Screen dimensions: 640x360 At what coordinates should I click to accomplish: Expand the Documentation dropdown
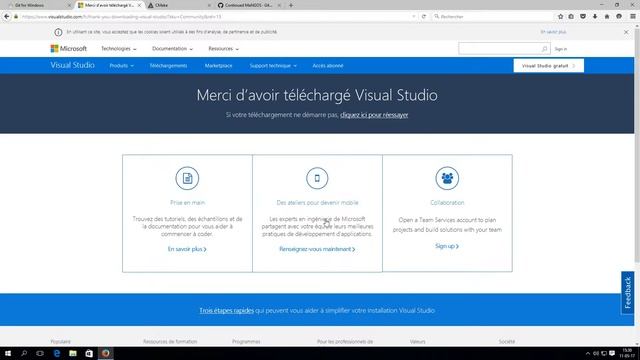click(172, 49)
